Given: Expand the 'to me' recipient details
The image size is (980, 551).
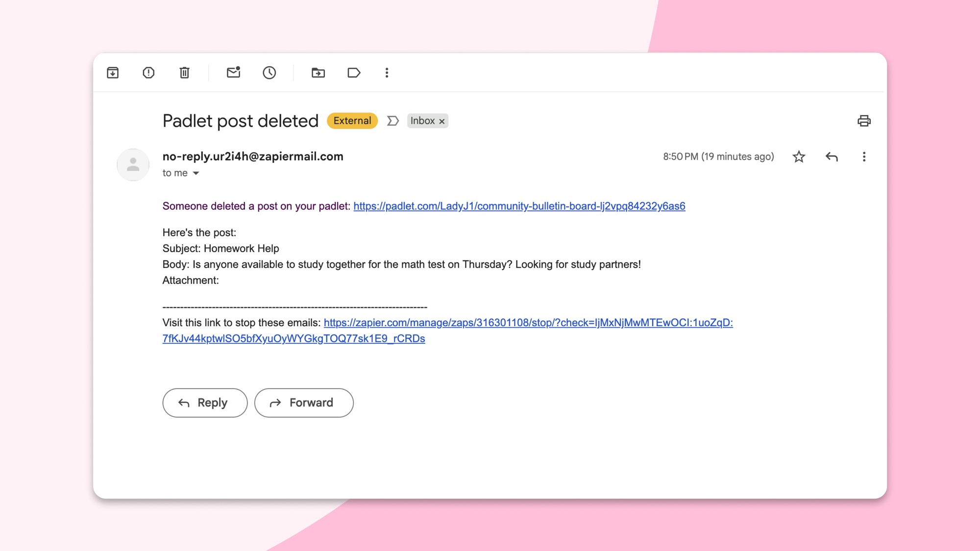Looking at the screenshot, I should (196, 173).
